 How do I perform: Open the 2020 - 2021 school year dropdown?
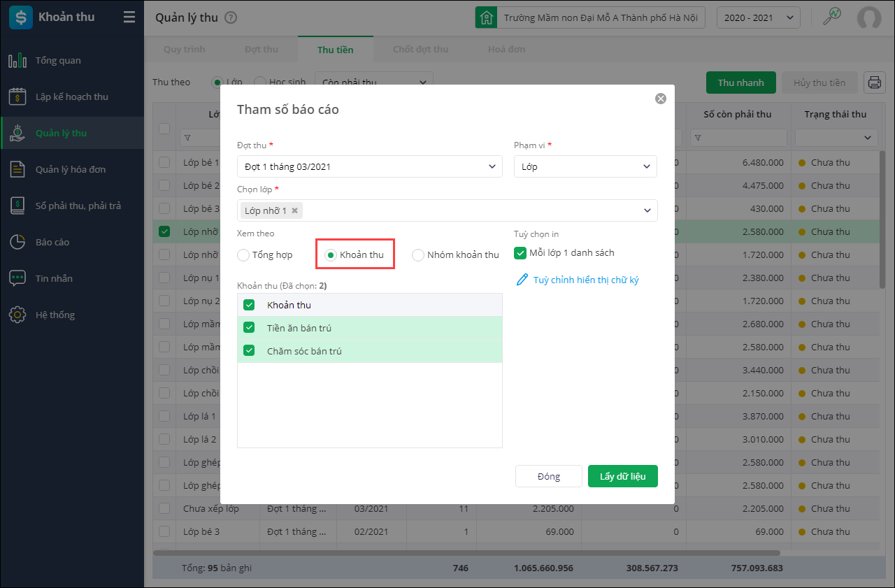[x=758, y=17]
